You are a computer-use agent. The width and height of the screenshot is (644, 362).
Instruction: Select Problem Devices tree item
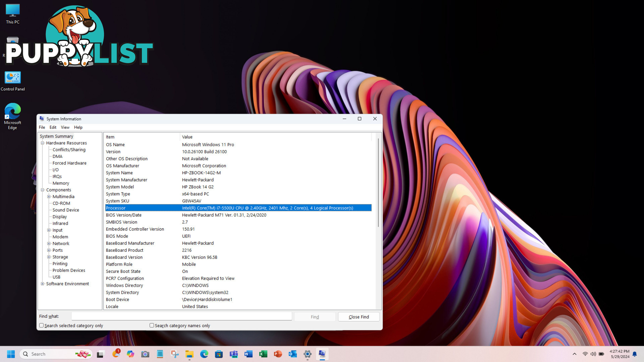[x=69, y=270]
